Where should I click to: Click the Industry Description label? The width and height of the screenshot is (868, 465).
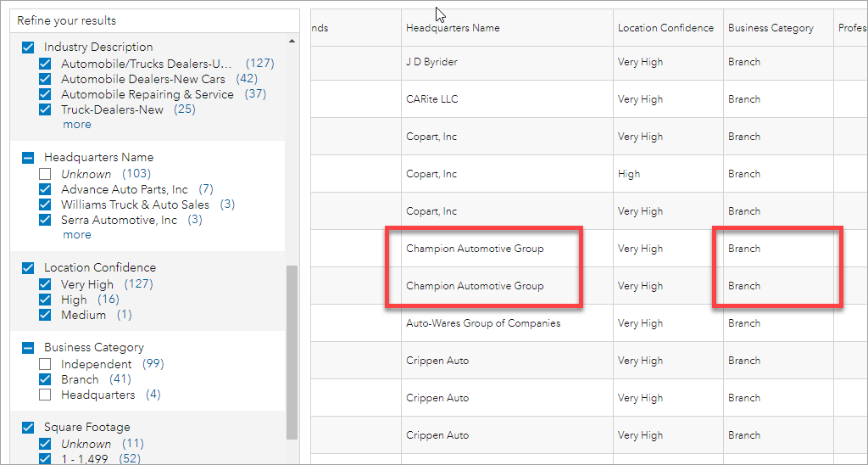pyautogui.click(x=98, y=48)
